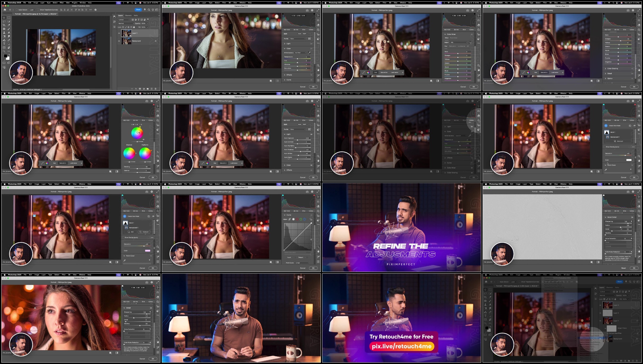Click Wi-Fi status icon in 9:03 PM menu bar
Screen dimensions: 643x364
pyautogui.click(x=128, y=3)
